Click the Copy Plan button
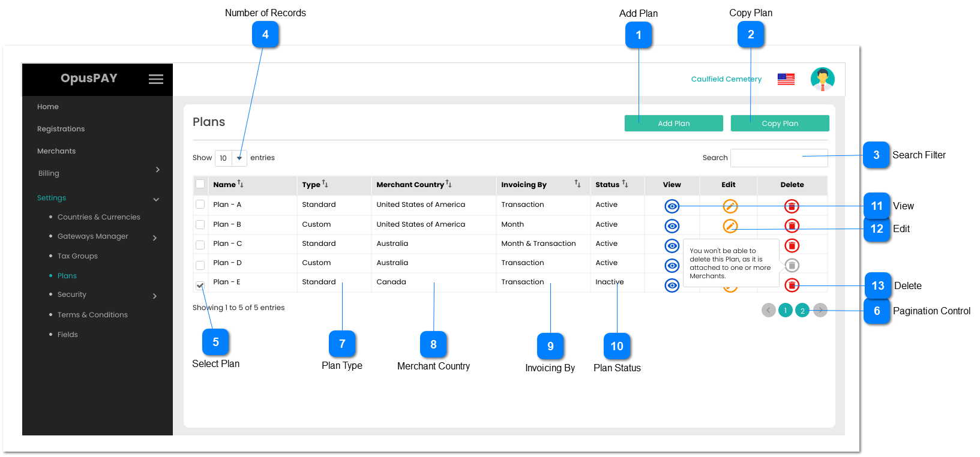This screenshot has height=457, width=980. point(780,124)
